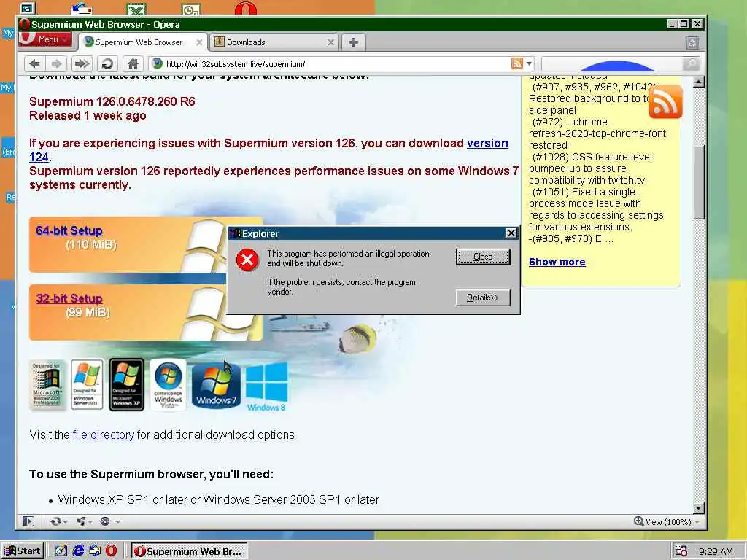Open the Windows Start button
This screenshot has height=560, width=747.
pyautogui.click(x=23, y=551)
